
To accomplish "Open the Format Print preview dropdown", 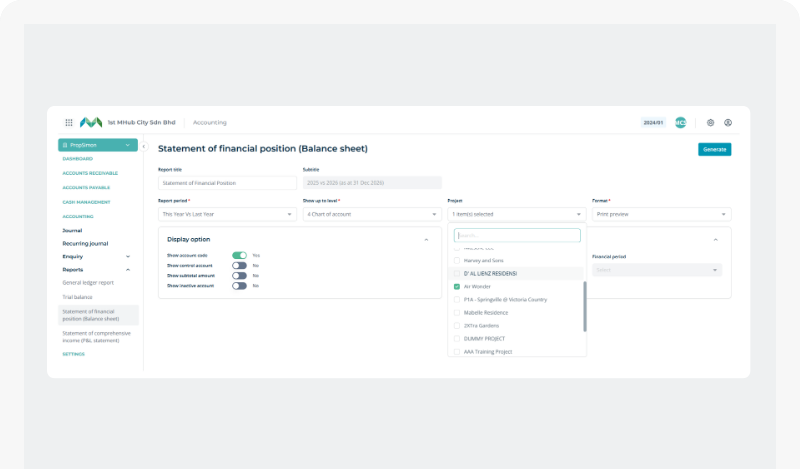I will click(661, 214).
